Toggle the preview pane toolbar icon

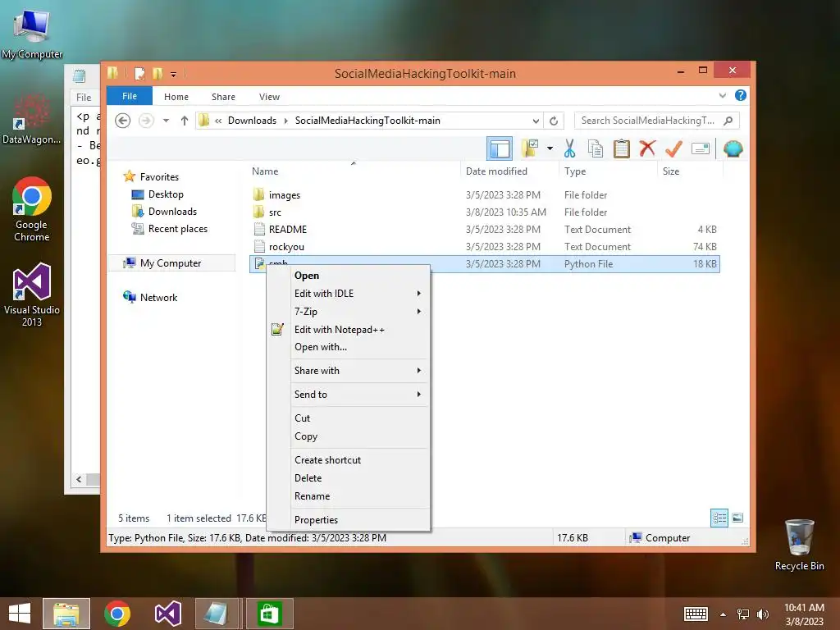500,149
